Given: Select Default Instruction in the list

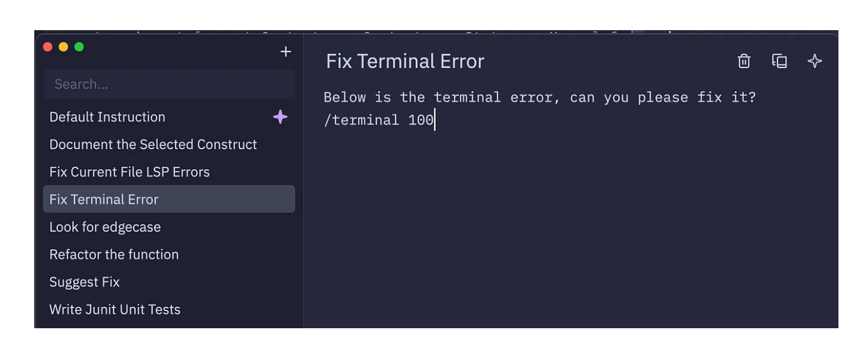Looking at the screenshot, I should tap(169, 117).
